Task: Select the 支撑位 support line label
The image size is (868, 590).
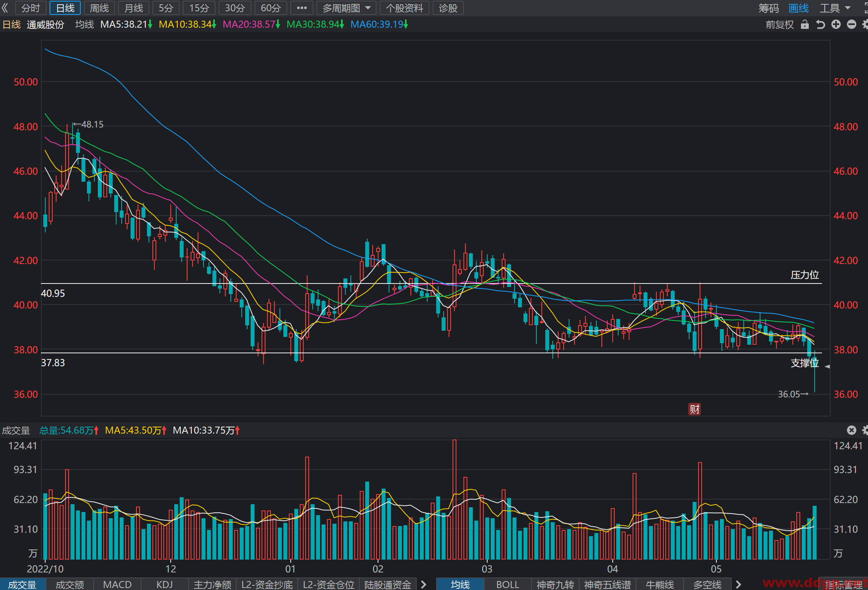Action: (x=804, y=363)
